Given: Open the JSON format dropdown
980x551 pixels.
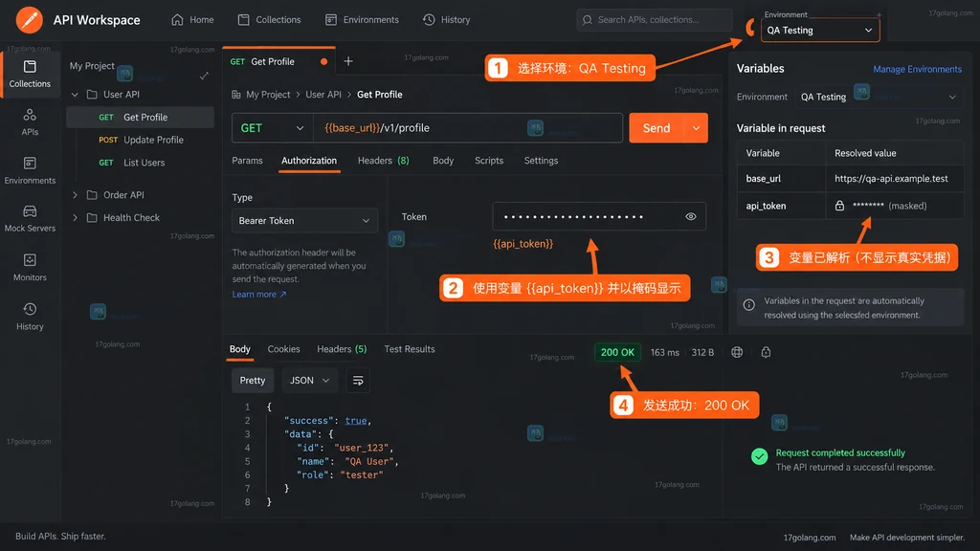Looking at the screenshot, I should pyautogui.click(x=309, y=381).
